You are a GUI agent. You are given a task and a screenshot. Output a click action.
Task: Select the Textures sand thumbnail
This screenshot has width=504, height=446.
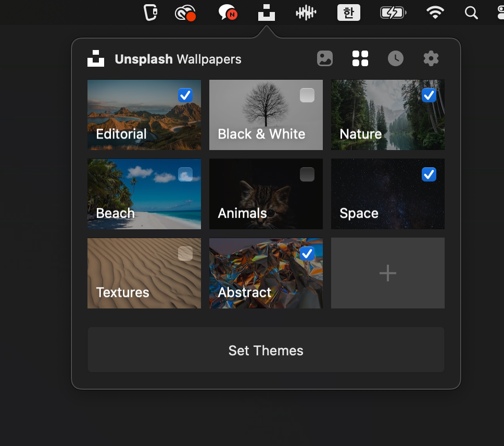[x=144, y=273]
